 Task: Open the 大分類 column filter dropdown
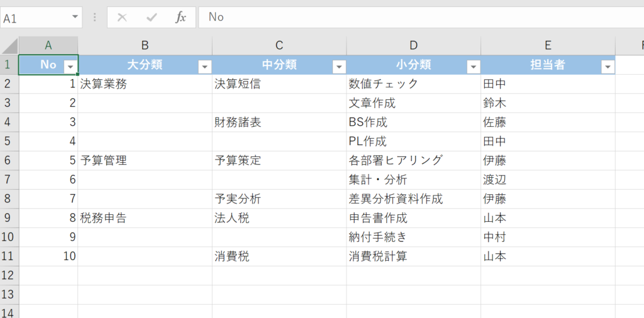[x=204, y=67]
